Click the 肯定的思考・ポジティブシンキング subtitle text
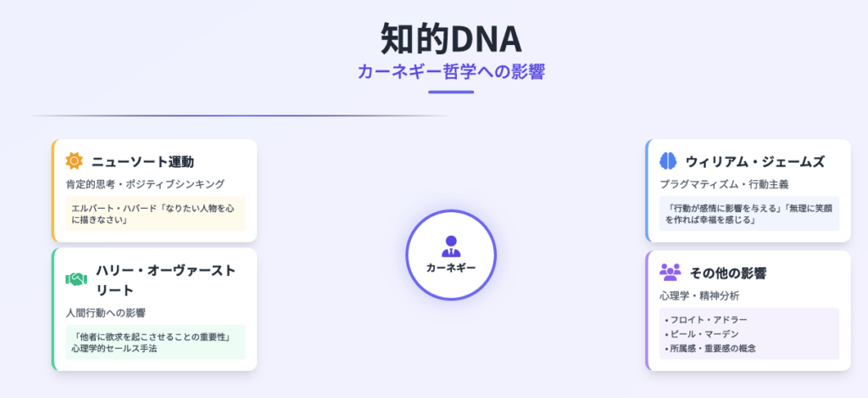The height and width of the screenshot is (398, 868). click(145, 183)
